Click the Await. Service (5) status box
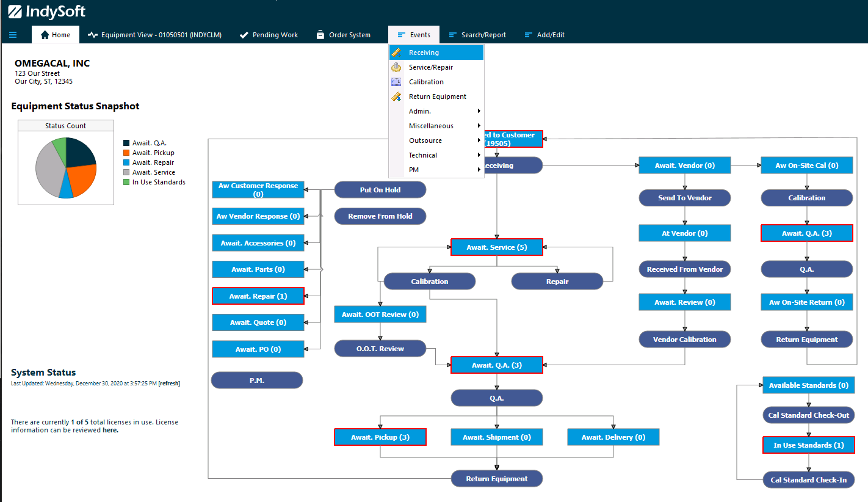This screenshot has height=502, width=868. (496, 247)
